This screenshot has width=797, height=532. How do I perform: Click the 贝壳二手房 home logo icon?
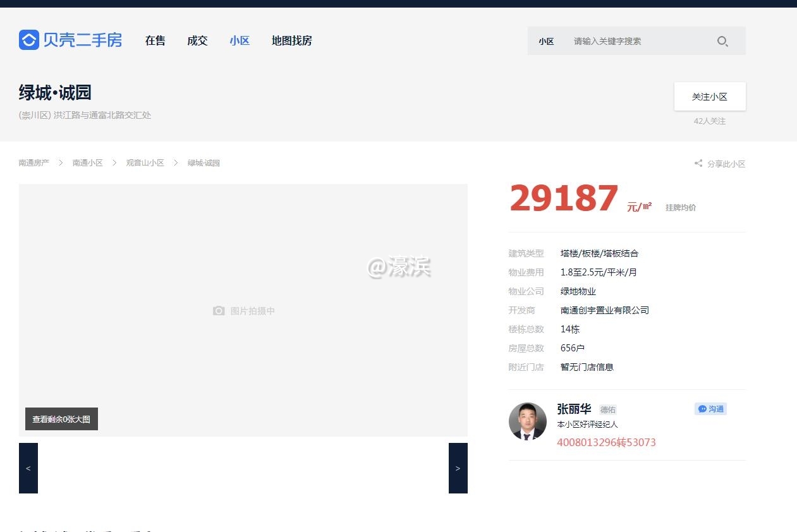[x=28, y=40]
